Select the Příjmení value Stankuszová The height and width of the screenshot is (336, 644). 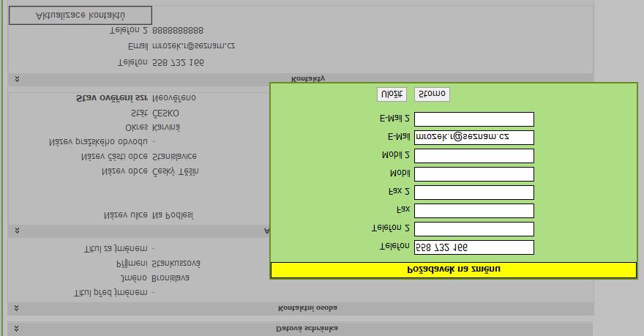pos(176,264)
